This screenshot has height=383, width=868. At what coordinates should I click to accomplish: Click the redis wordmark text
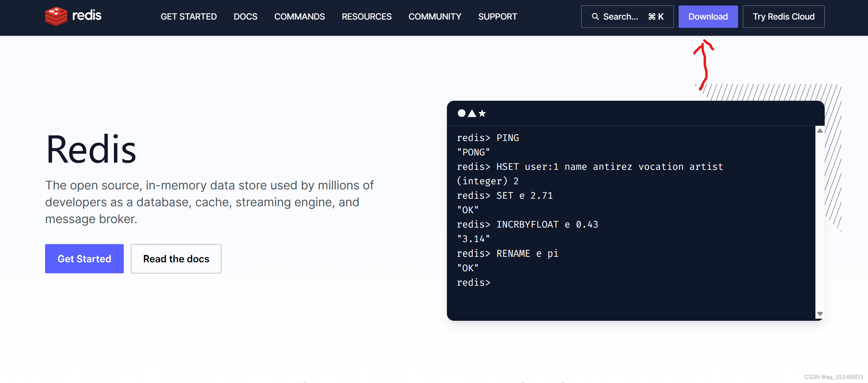pyautogui.click(x=87, y=15)
